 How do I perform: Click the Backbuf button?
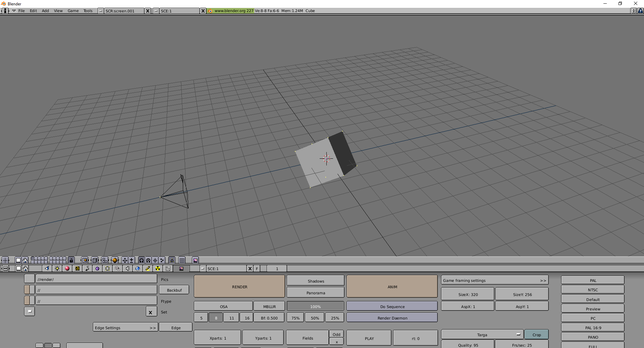pyautogui.click(x=174, y=290)
